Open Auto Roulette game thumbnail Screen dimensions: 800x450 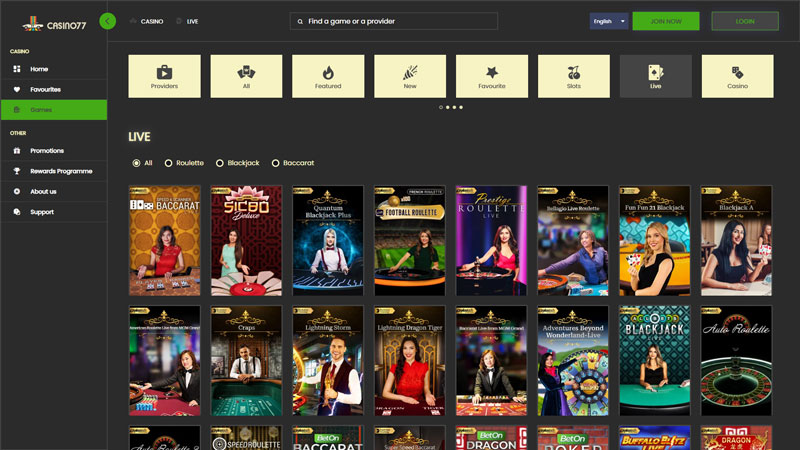[736, 361]
